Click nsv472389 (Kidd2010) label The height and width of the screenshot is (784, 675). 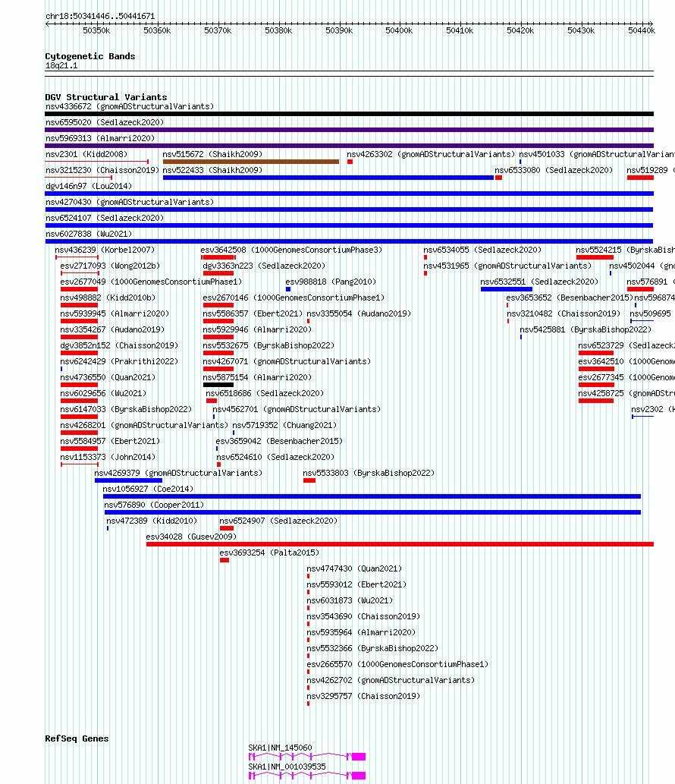pos(152,521)
